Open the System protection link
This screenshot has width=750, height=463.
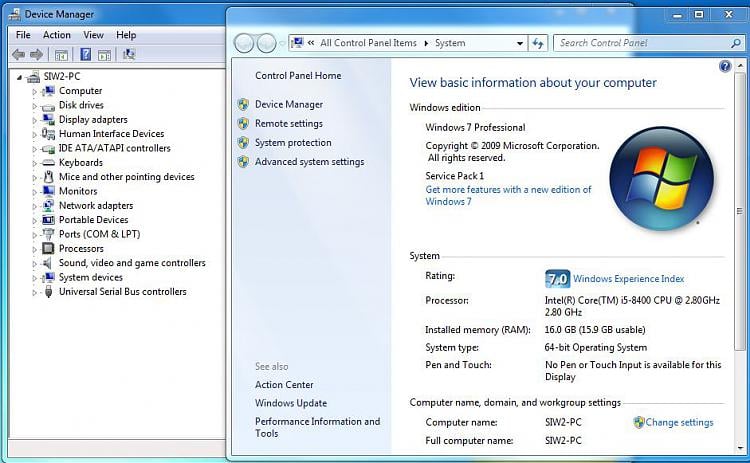click(x=293, y=143)
